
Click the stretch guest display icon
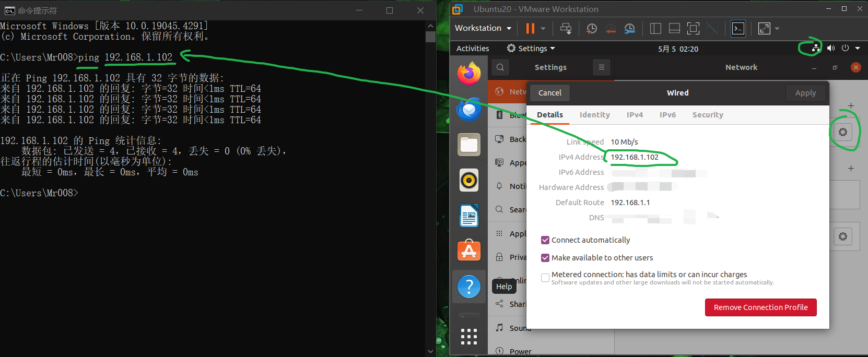(x=764, y=29)
